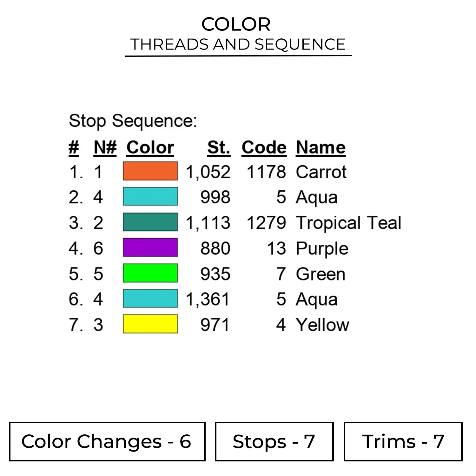Select the Tropical Teal color swatch

[150, 222]
